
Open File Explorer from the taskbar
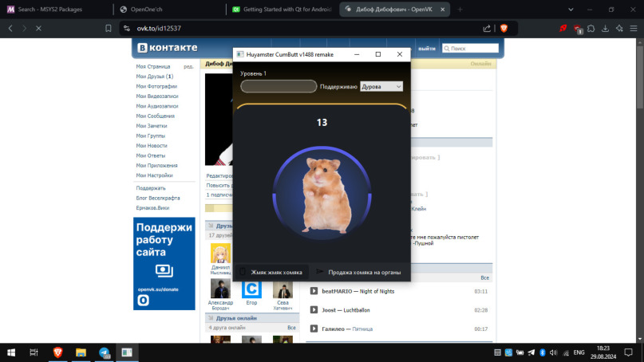pyautogui.click(x=81, y=352)
